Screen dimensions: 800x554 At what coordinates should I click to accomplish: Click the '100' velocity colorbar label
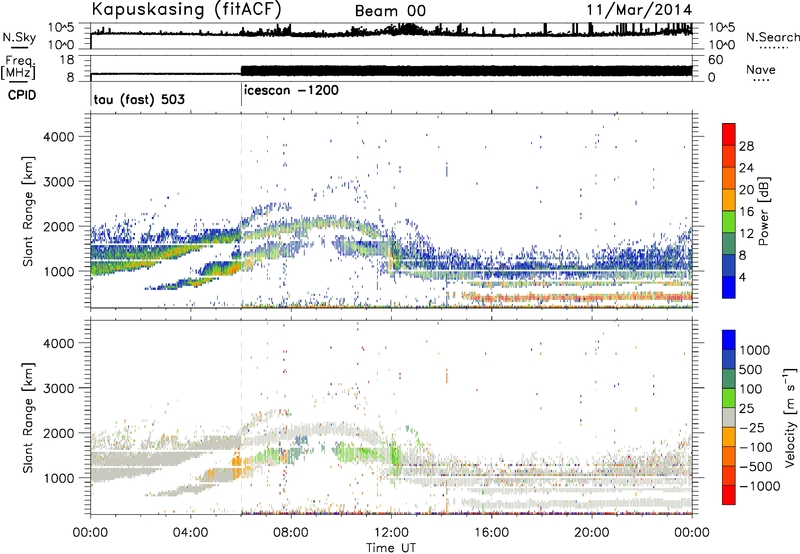click(x=749, y=389)
